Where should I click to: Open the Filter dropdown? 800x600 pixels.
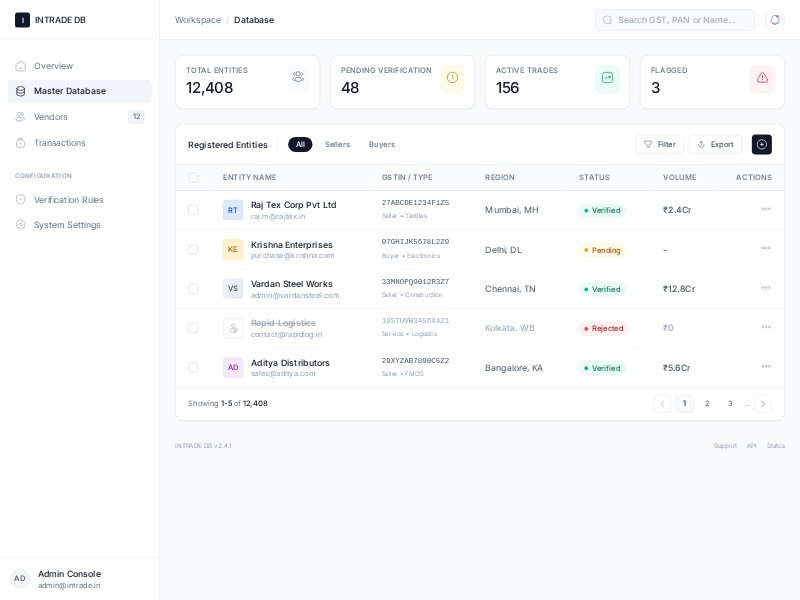click(x=659, y=145)
